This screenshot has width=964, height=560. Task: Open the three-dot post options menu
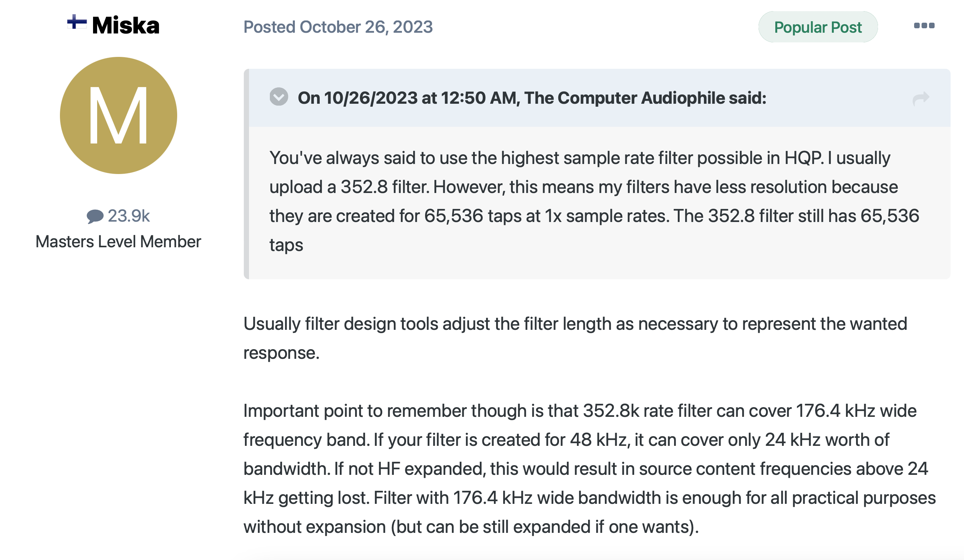click(923, 26)
